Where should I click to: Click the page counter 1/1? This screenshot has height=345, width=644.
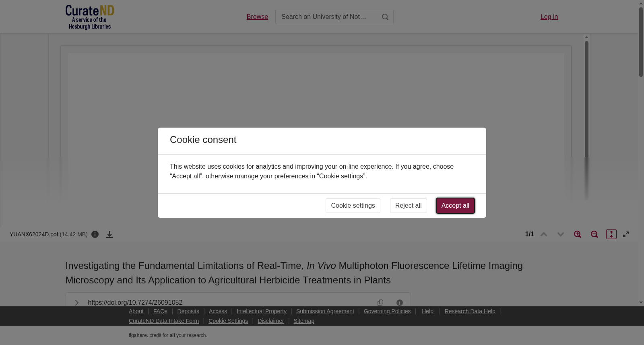(x=530, y=234)
